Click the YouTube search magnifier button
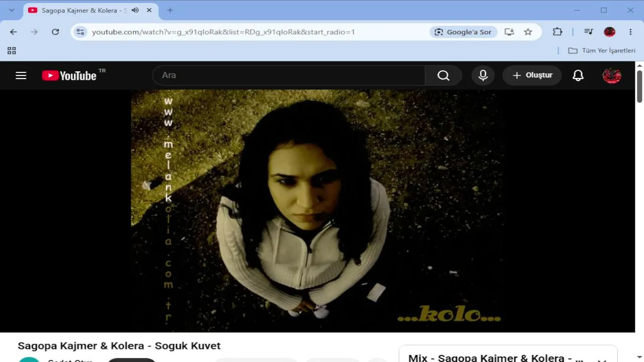Viewport: 644px width, 362px height. click(443, 75)
